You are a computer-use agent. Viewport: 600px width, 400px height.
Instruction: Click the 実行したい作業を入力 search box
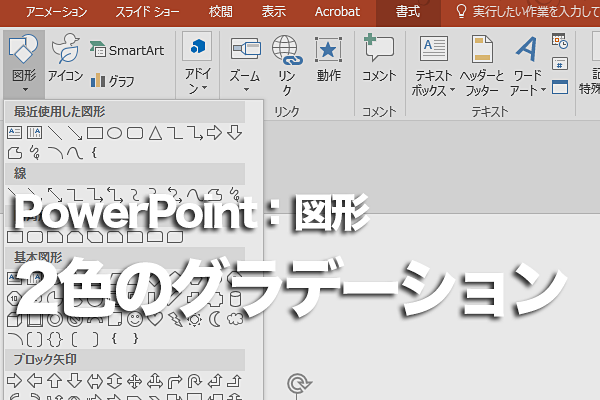(x=528, y=12)
